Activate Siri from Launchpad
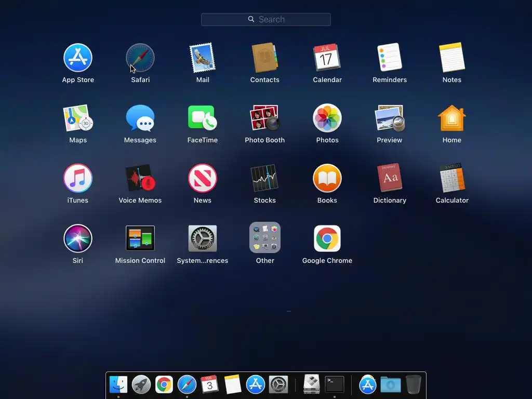Viewport: 532px width, 399px height. [x=78, y=238]
